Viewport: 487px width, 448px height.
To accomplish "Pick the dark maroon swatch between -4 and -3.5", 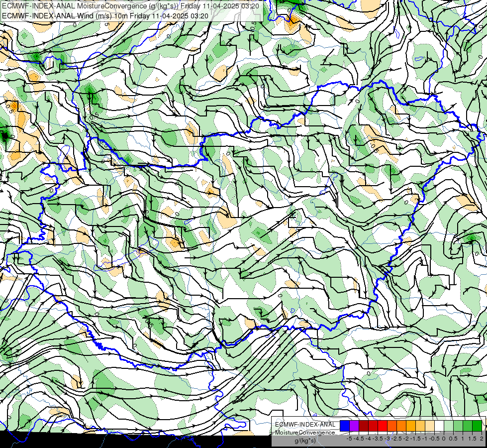I will coord(364,426).
